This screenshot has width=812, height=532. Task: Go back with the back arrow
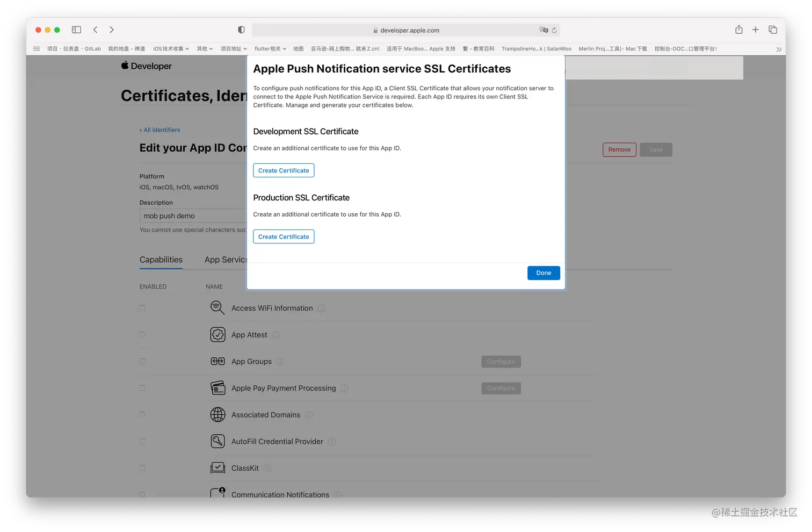[95, 30]
